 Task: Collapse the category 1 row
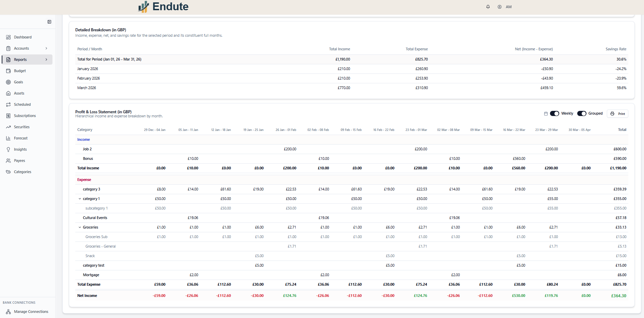(80, 199)
